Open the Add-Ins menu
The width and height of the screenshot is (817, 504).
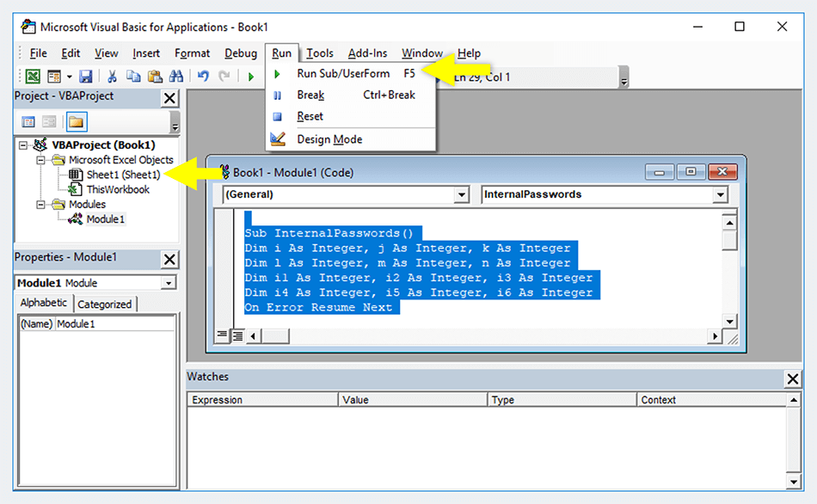[367, 53]
